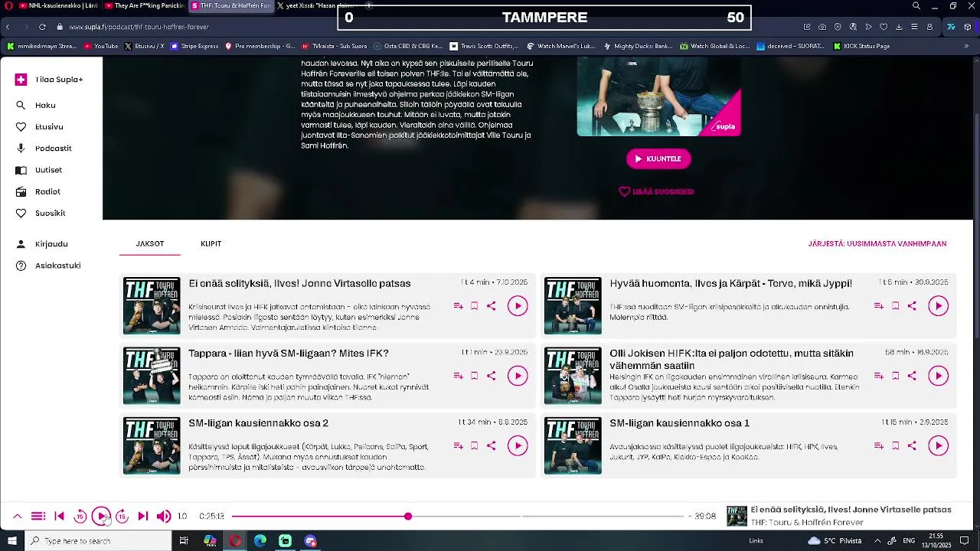Image resolution: width=980 pixels, height=551 pixels.
Task: Skip to previous track in player
Action: pyautogui.click(x=60, y=517)
